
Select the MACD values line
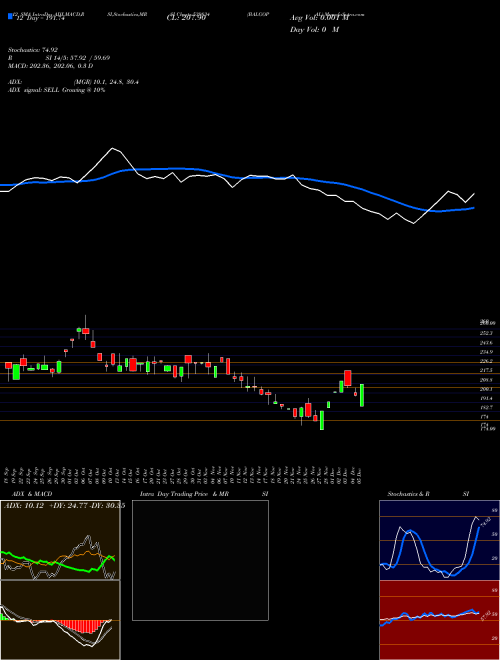click(x=51, y=66)
